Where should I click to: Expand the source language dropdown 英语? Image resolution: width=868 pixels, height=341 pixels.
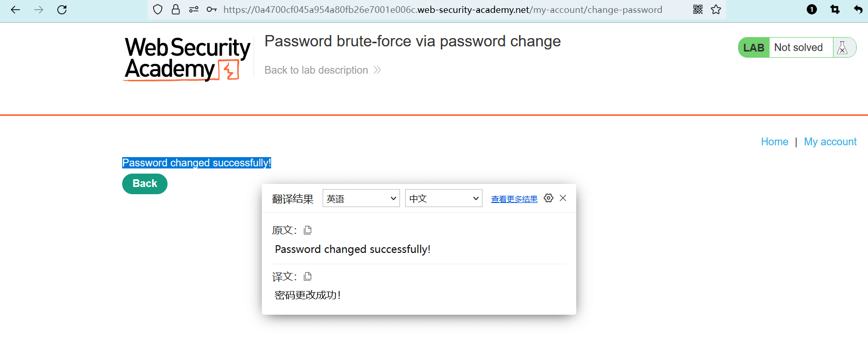pyautogui.click(x=361, y=198)
